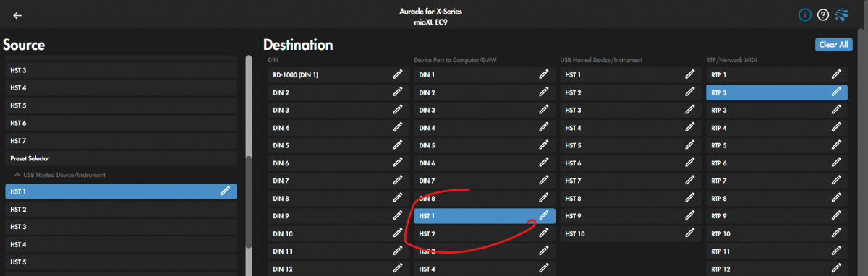Open the info icon in the header
The width and height of the screenshot is (868, 276).
tap(805, 14)
